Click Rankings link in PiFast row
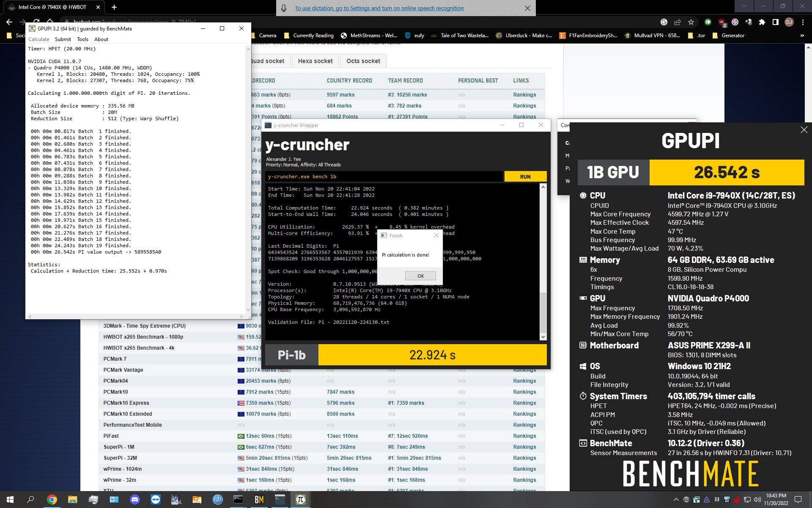This screenshot has width=812, height=508. pos(524,436)
